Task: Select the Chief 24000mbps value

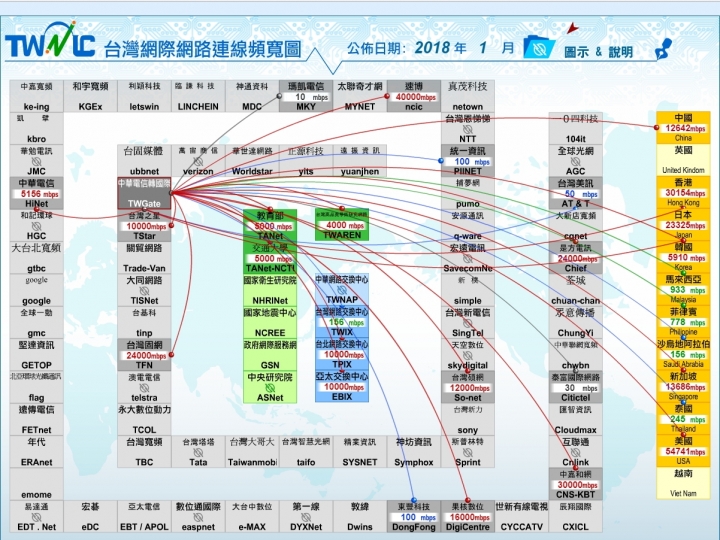Action: [577, 259]
